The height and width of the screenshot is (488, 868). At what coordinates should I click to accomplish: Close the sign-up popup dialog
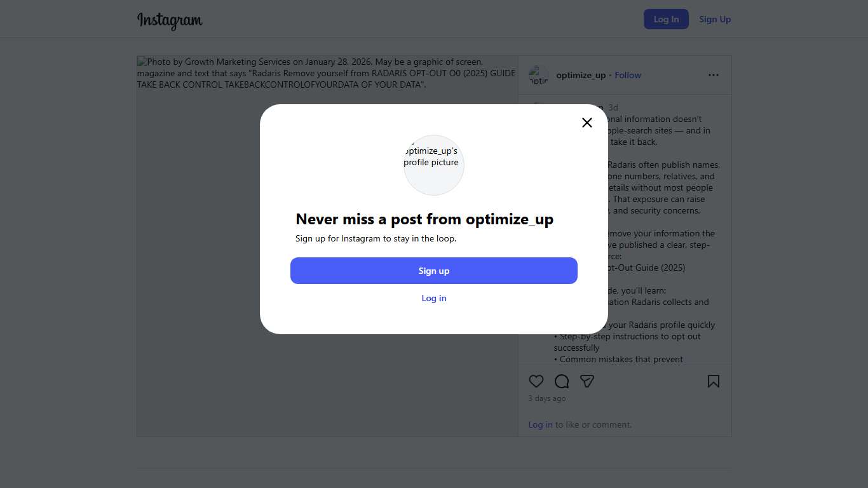pos(587,123)
